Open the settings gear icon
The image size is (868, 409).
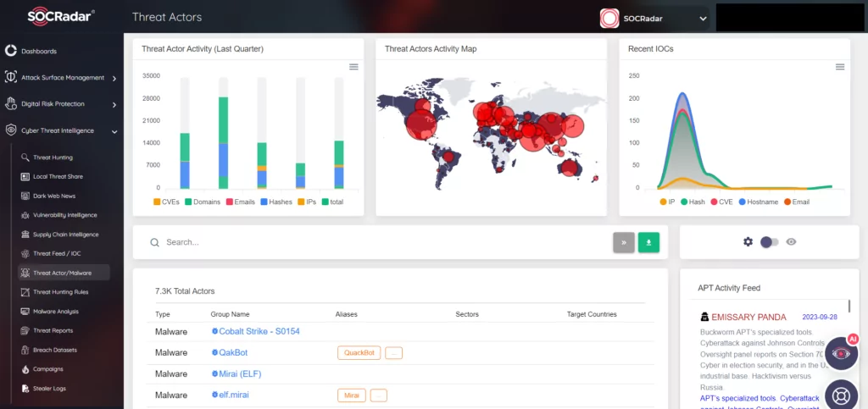[748, 241]
